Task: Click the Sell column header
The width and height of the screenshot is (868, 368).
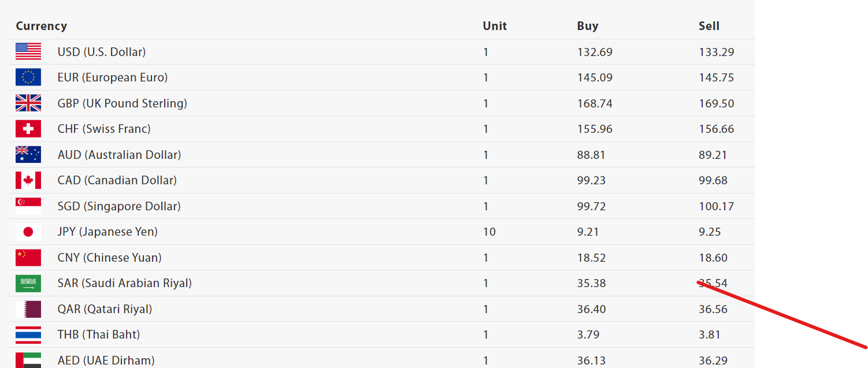Action: click(x=709, y=26)
